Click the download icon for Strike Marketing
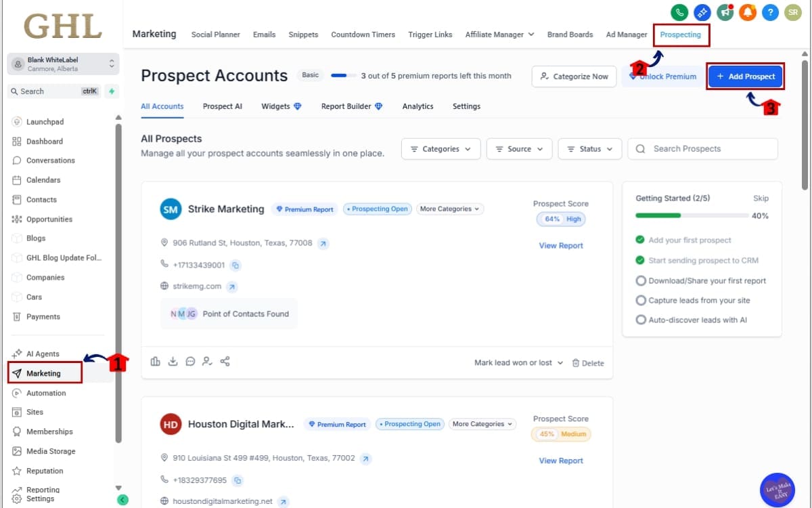This screenshot has height=508, width=812. [173, 362]
